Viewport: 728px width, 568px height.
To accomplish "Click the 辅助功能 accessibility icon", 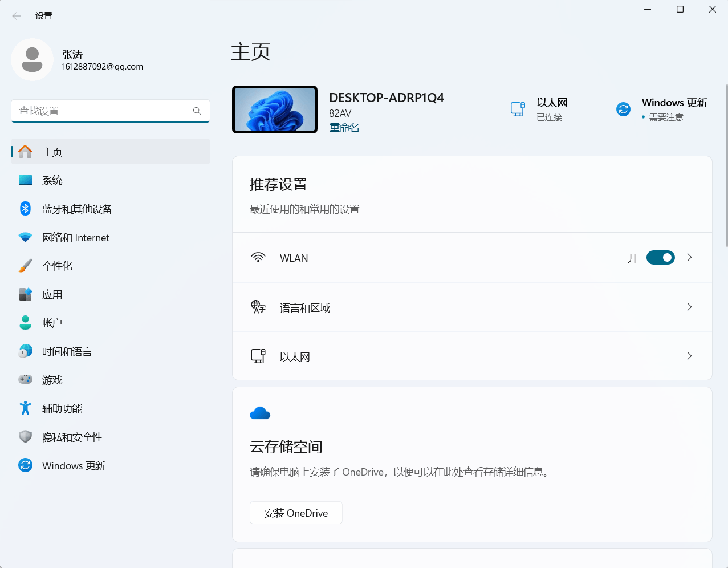I will 25,408.
